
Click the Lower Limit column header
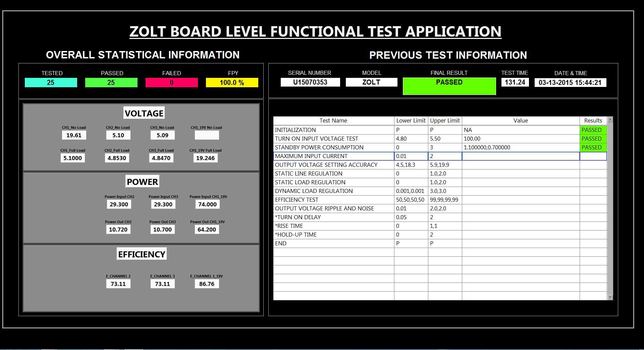(411, 121)
